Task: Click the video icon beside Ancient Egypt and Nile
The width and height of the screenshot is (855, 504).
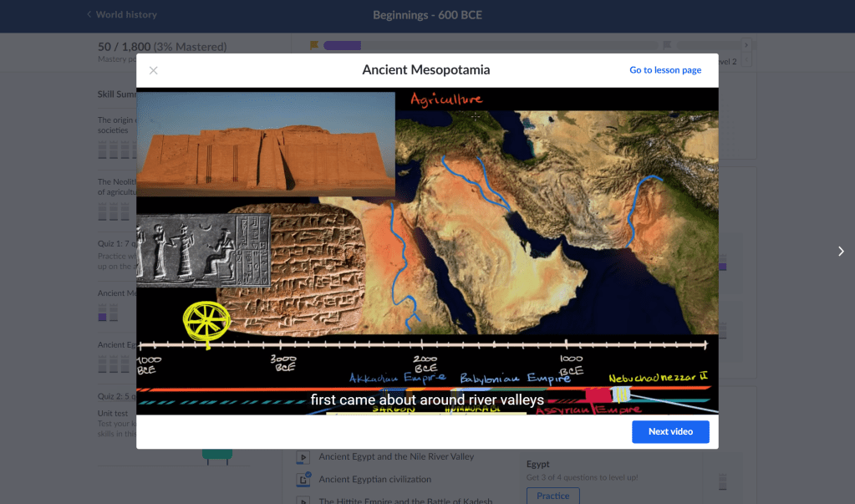Action: pos(303,457)
